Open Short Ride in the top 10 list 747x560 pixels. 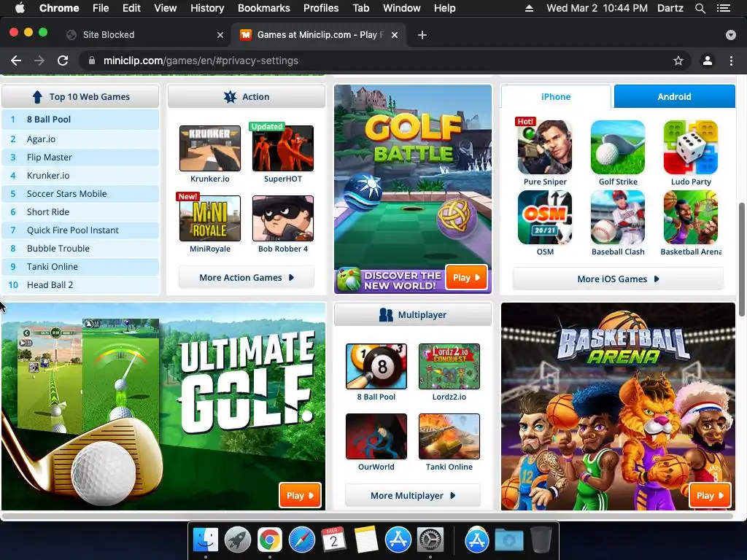[x=80, y=212]
